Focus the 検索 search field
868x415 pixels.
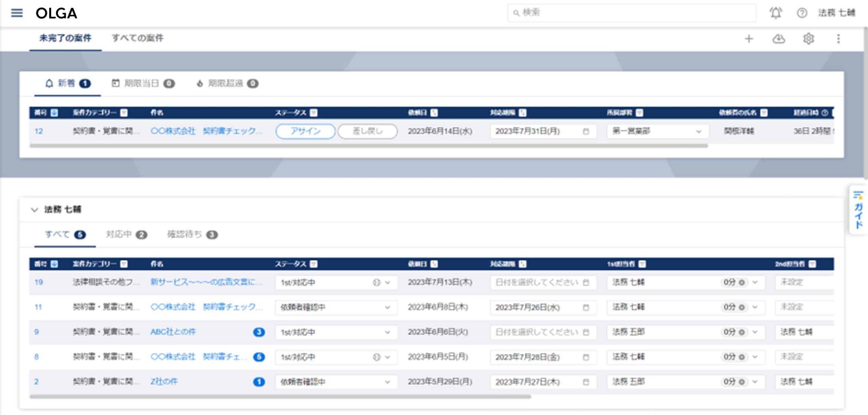pos(631,13)
